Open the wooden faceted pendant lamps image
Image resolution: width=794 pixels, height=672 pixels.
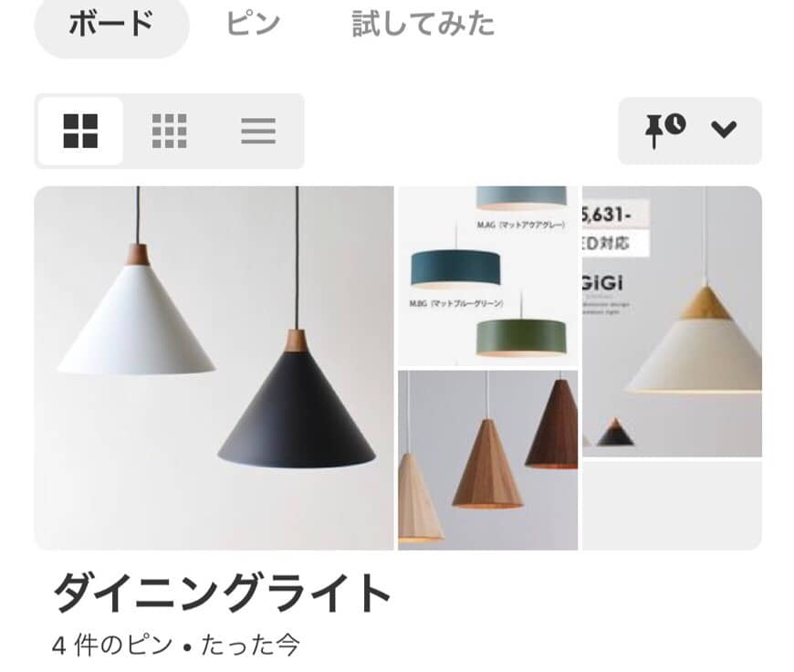tap(487, 460)
